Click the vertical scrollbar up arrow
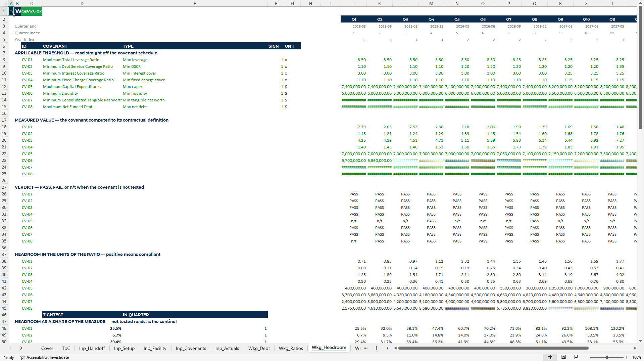This screenshot has height=361, width=644. click(x=640, y=3)
